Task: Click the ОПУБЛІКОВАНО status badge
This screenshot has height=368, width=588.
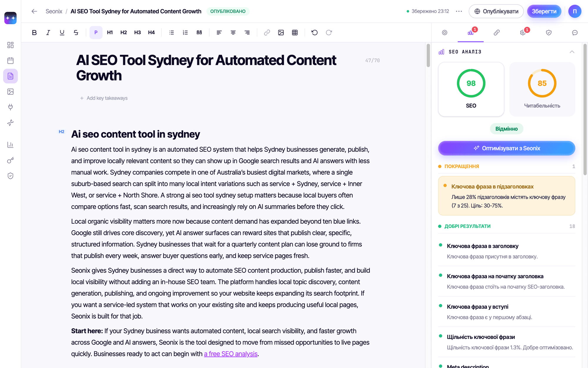Action: click(228, 11)
